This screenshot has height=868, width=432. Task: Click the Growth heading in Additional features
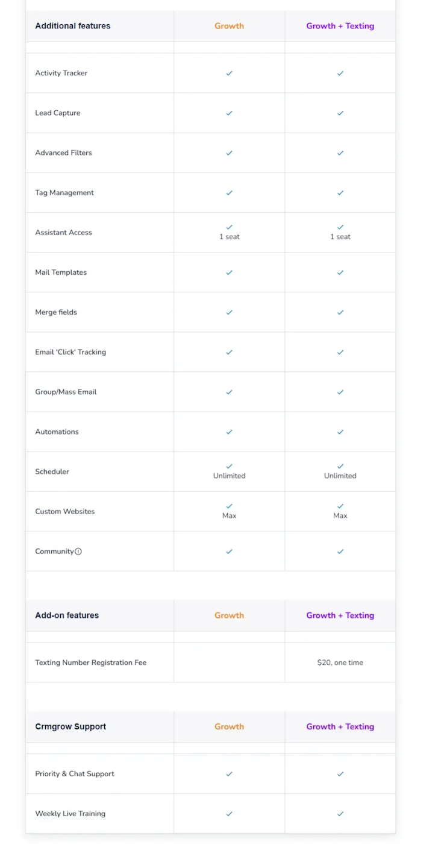(x=229, y=26)
